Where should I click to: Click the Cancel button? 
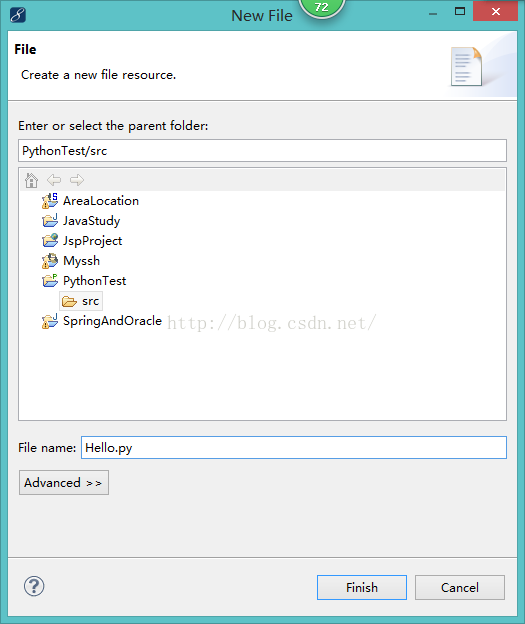[460, 587]
